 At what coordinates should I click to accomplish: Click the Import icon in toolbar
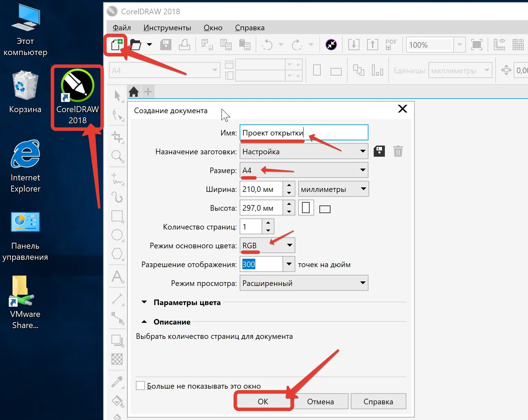click(x=354, y=45)
